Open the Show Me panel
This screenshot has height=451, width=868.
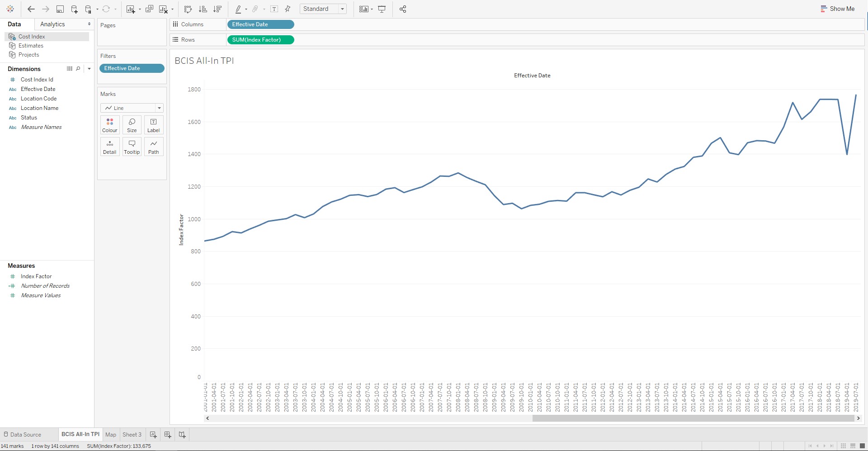pos(838,9)
